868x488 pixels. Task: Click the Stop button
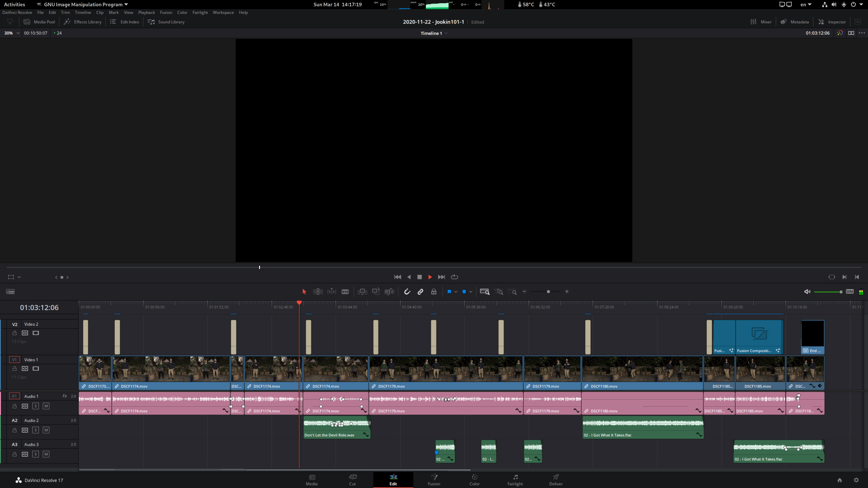[x=419, y=277]
